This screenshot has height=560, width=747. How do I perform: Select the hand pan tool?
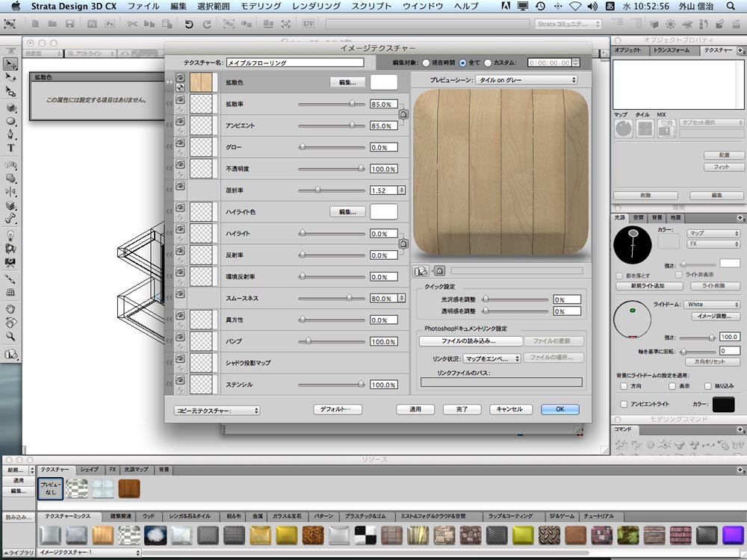10,309
